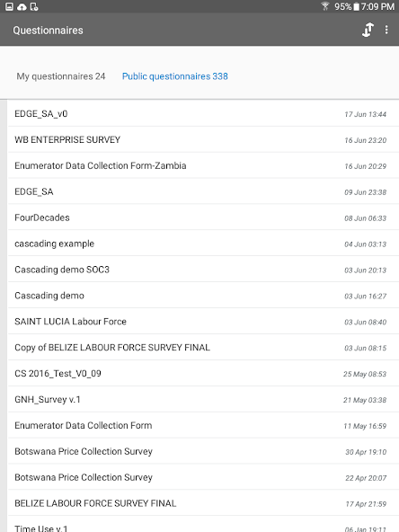Tap the synchronize arrows icon
This screenshot has width=399, height=532.
coord(368,30)
